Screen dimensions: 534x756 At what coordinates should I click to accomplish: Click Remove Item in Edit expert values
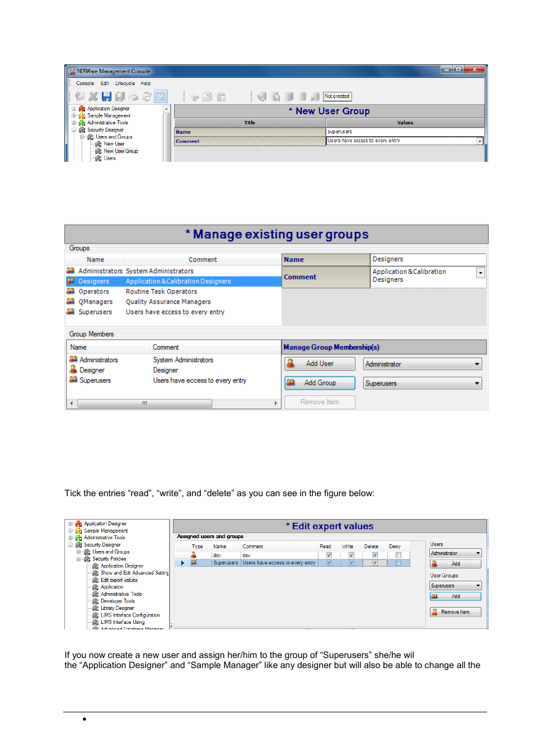tap(456, 612)
